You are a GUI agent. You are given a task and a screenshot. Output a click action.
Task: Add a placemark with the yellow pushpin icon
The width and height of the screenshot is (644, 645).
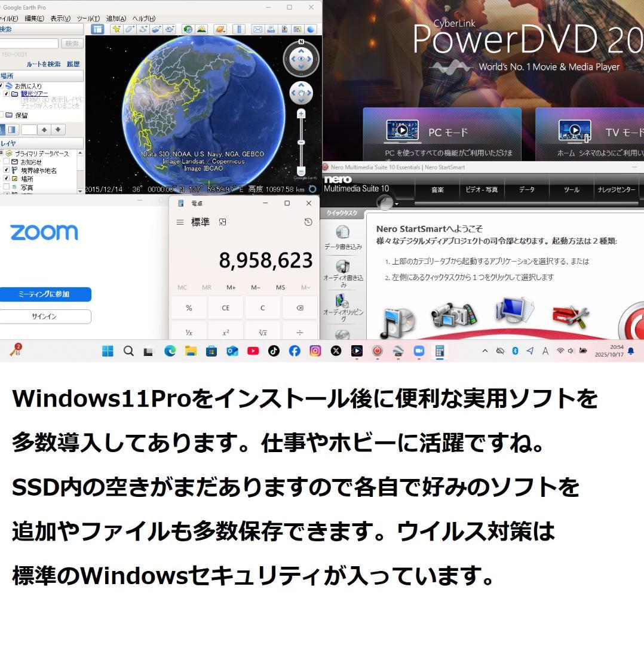tap(116, 29)
